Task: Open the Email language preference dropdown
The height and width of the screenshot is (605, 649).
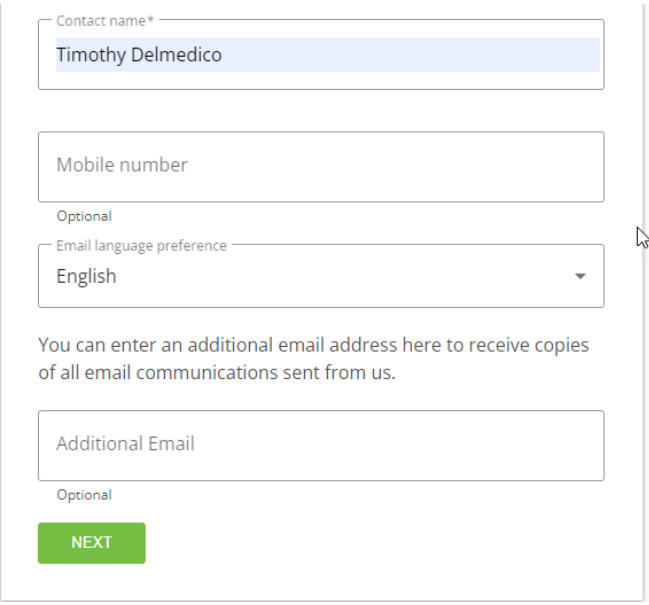Action: pos(320,276)
